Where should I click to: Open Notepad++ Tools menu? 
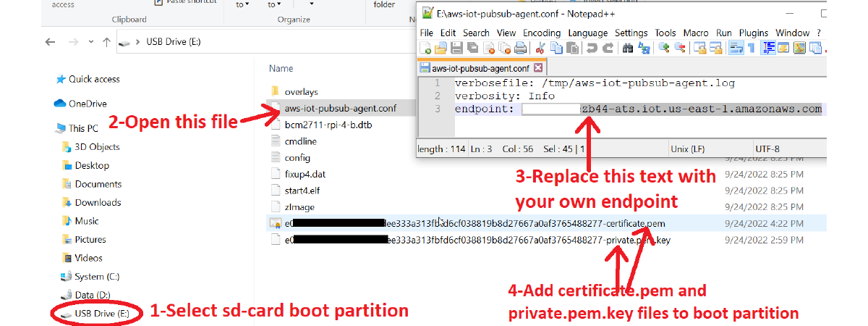click(665, 33)
